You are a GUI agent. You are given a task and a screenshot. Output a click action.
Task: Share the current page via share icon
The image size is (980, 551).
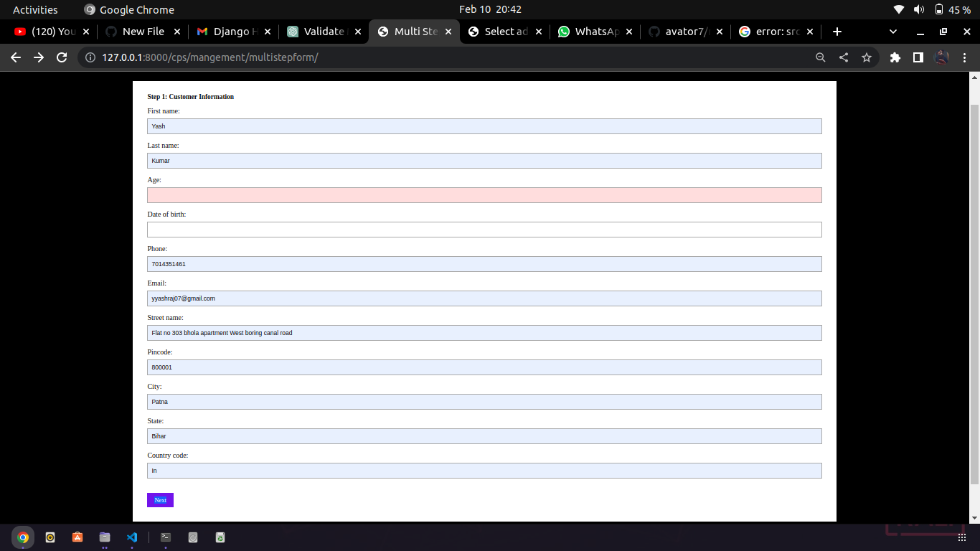click(x=844, y=57)
